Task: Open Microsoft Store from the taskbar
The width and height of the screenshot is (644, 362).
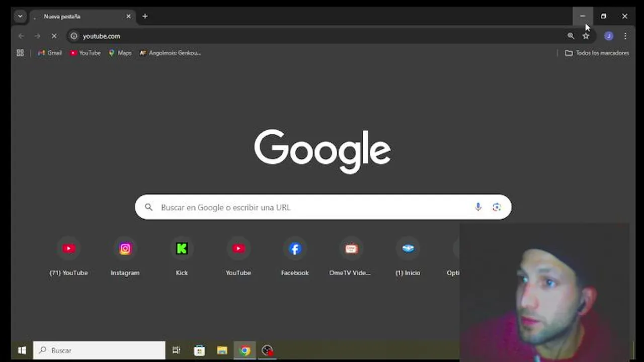Action: (199, 350)
